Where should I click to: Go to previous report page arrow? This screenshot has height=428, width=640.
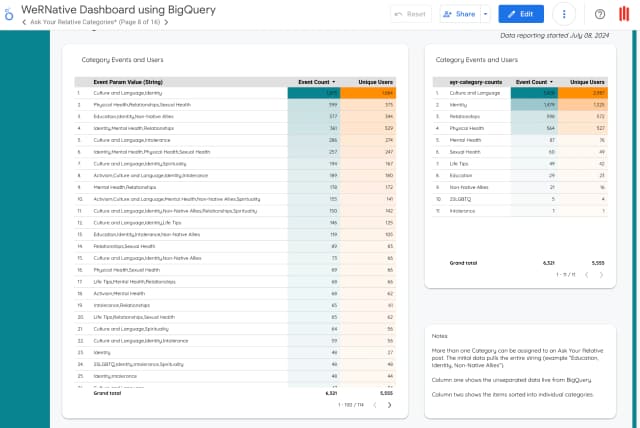[x=24, y=22]
